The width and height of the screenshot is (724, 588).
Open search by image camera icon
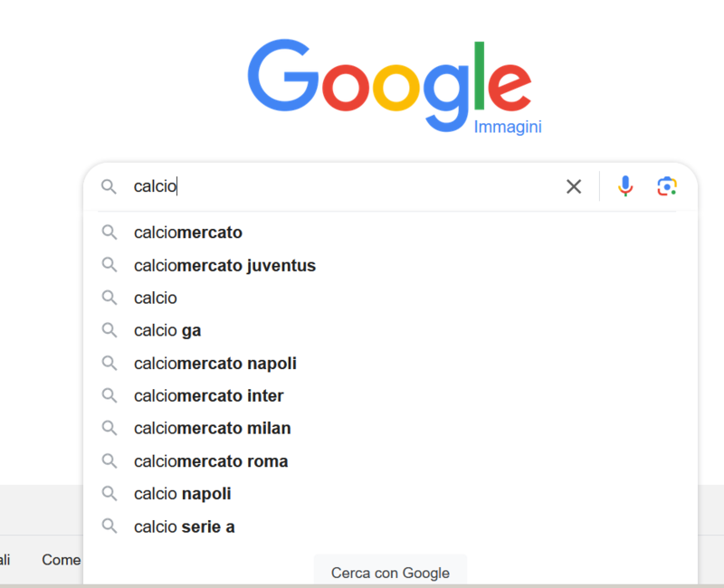[667, 186]
